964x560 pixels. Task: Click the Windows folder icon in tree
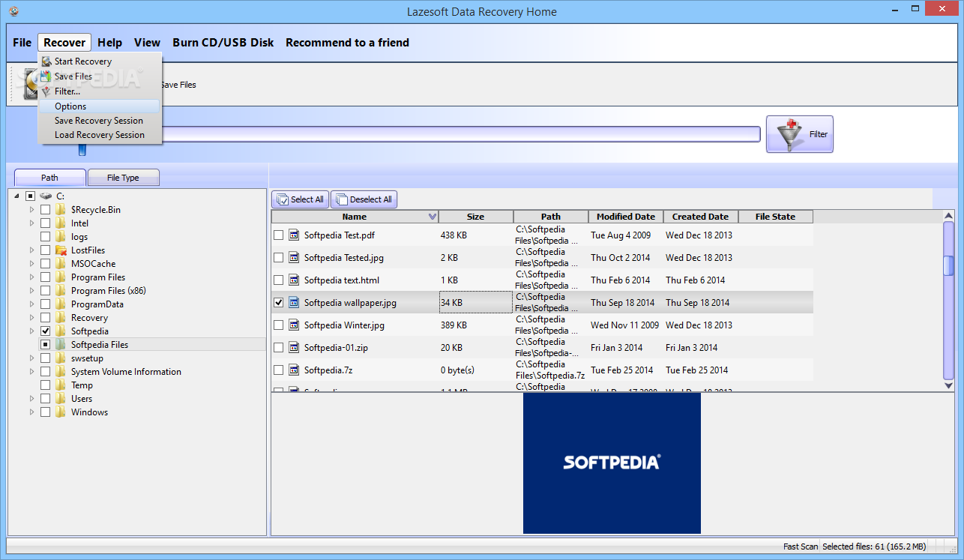point(61,412)
